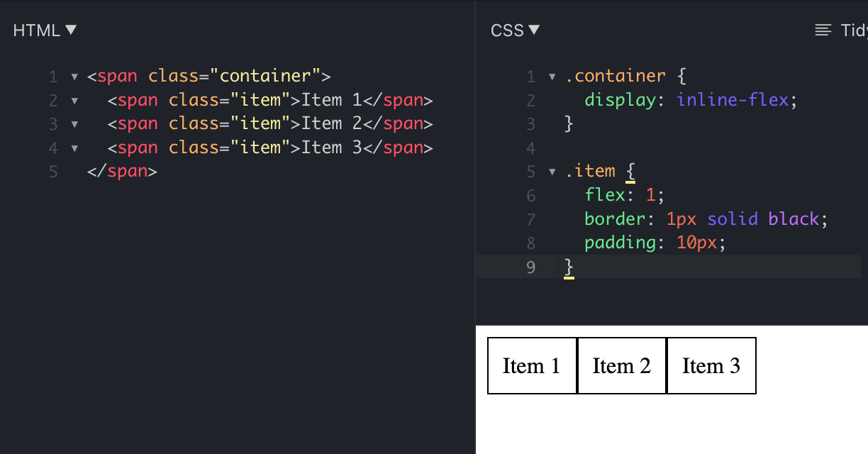Click Item 2 box in preview

click(622, 365)
